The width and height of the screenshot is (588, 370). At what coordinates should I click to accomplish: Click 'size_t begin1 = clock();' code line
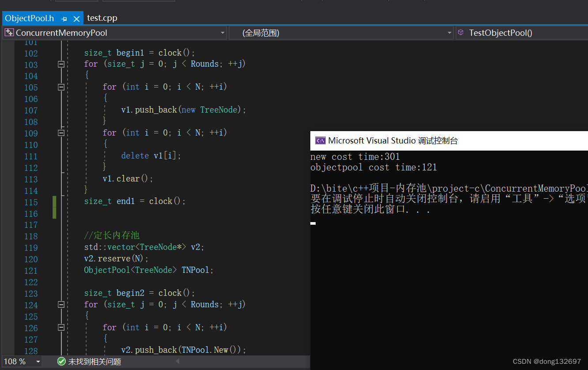tap(139, 53)
